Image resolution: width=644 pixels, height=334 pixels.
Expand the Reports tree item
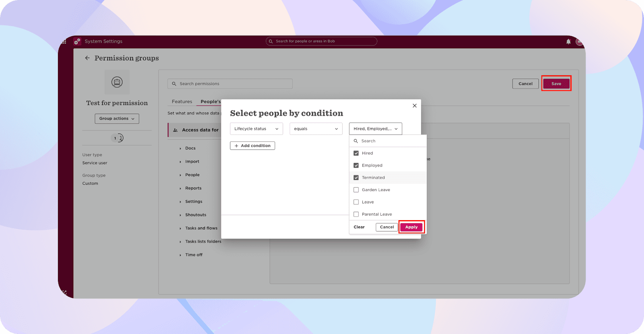[x=180, y=188]
